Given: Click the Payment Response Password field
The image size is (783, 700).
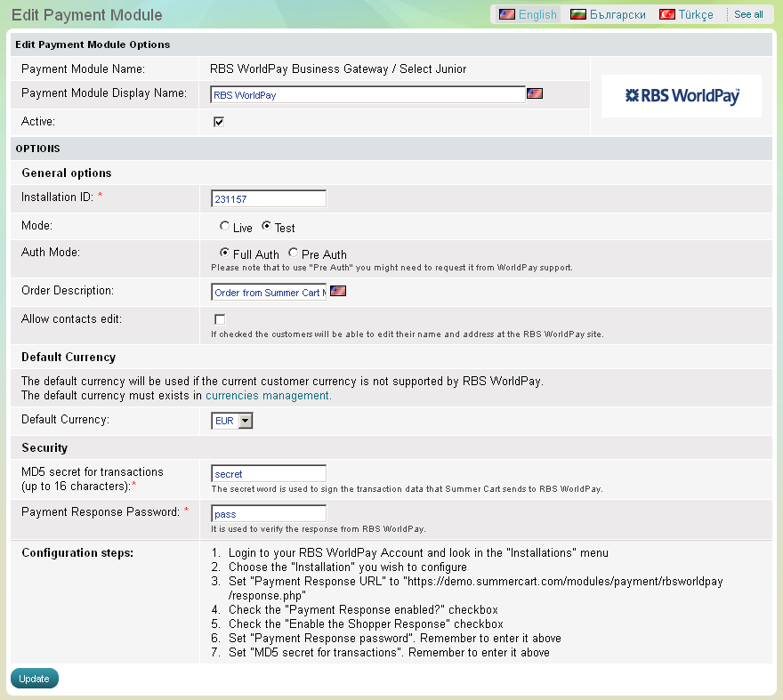Looking at the screenshot, I should click(269, 514).
